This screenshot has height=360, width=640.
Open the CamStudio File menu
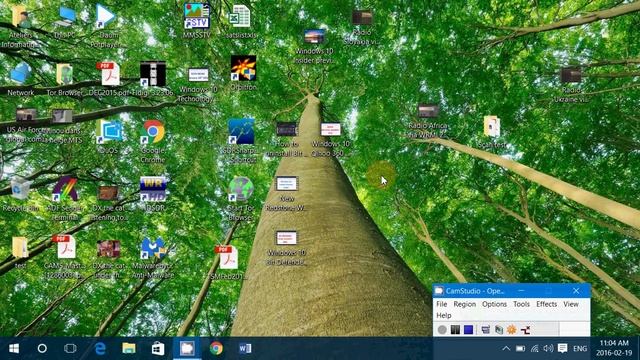tap(442, 304)
